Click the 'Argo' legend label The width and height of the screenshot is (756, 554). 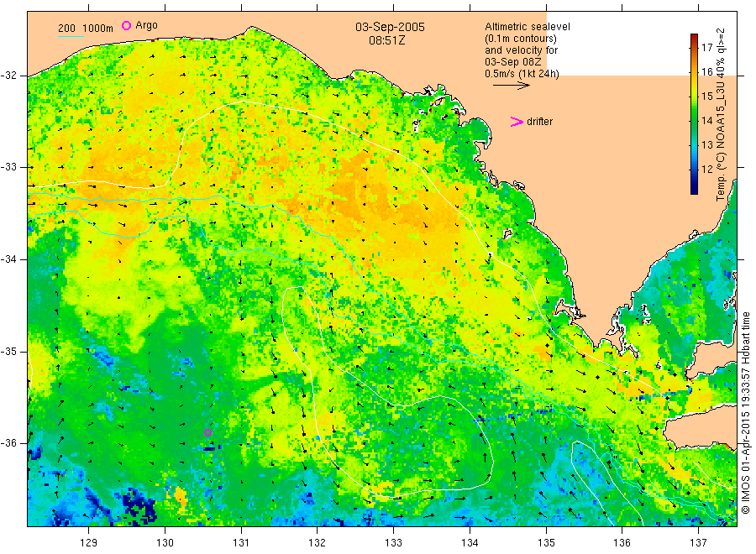click(x=146, y=25)
